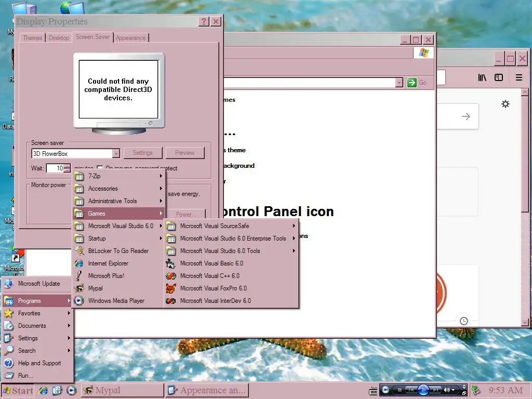The image size is (532, 399).
Task: Open Mypal hamburger menu
Action: pos(519,78)
